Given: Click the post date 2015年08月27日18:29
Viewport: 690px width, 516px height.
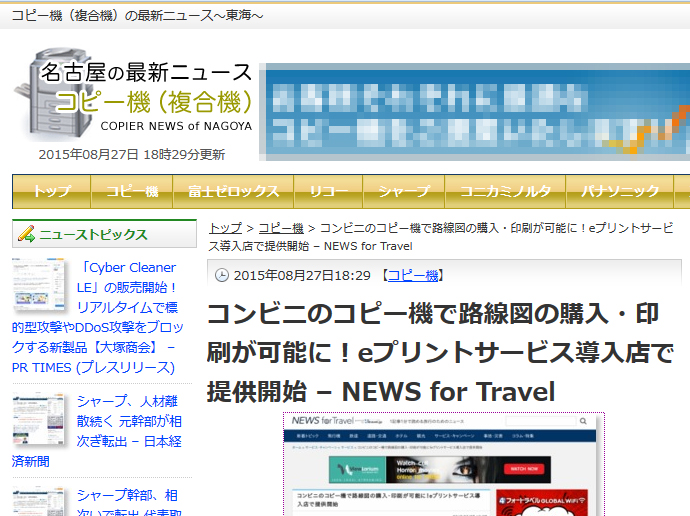Looking at the screenshot, I should (x=302, y=275).
